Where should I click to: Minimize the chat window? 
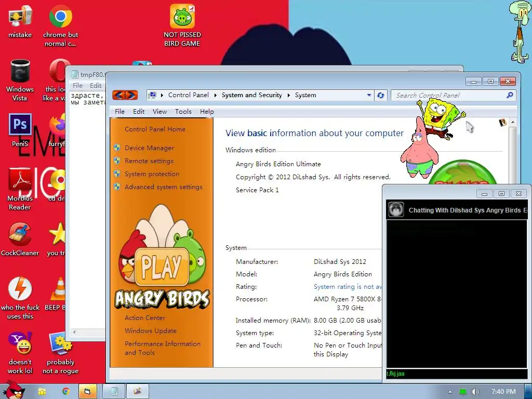484,194
